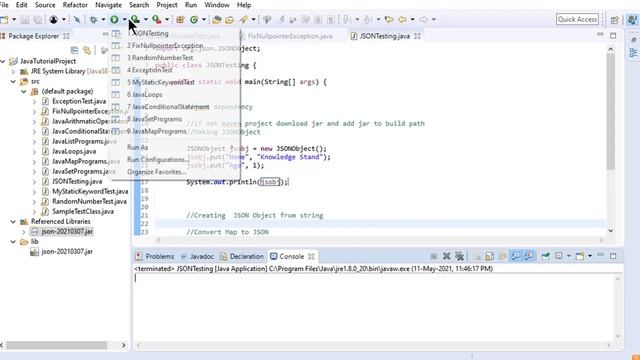Click Remove Launch X in Console toolbar
The width and height of the screenshot is (640, 360).
coord(447,256)
